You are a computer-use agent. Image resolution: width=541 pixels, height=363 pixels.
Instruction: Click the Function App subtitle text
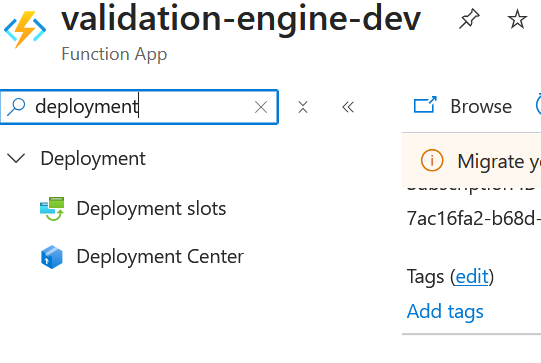pos(114,54)
